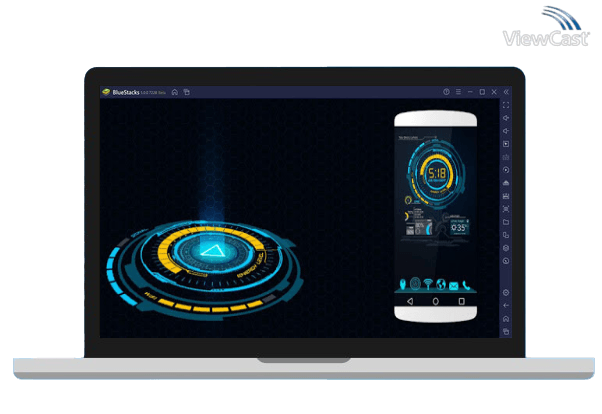Viewport: 602px width, 414px height.
Task: Click the recent apps icon at sidebar bottom
Action: 506,331
